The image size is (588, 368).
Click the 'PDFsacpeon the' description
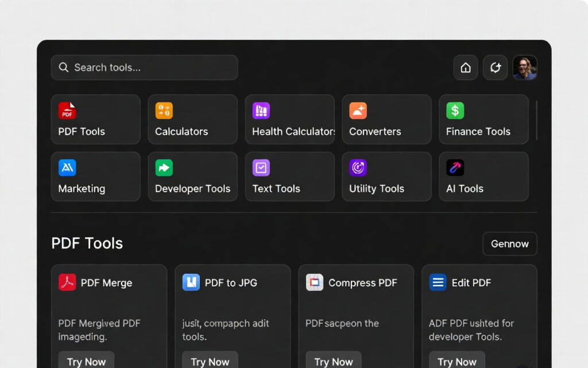pyautogui.click(x=342, y=323)
